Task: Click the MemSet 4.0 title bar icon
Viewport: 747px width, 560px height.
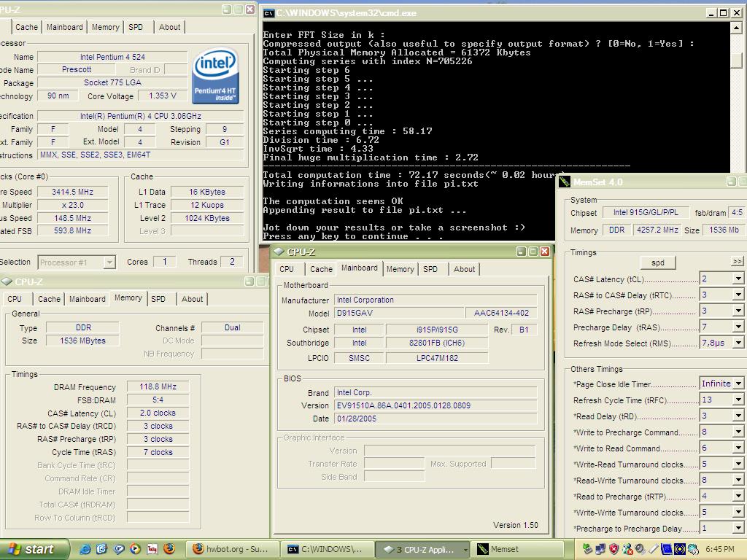Action: point(565,182)
